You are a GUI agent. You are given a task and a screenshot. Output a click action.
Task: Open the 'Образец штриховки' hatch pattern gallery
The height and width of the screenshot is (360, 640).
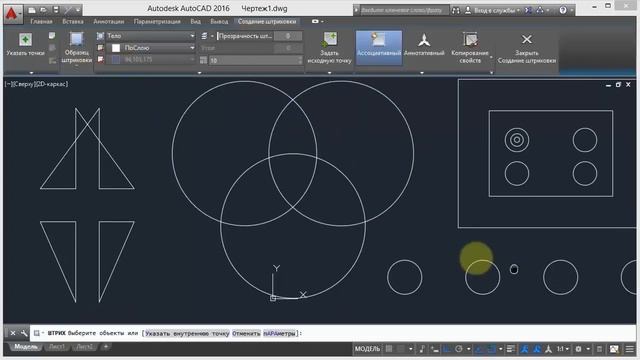click(x=76, y=48)
